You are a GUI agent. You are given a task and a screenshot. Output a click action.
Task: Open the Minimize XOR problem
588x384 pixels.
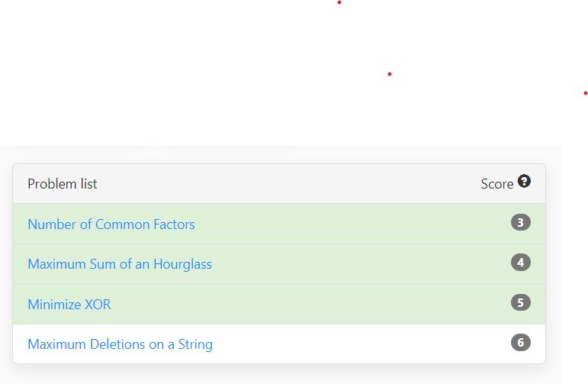coord(69,305)
